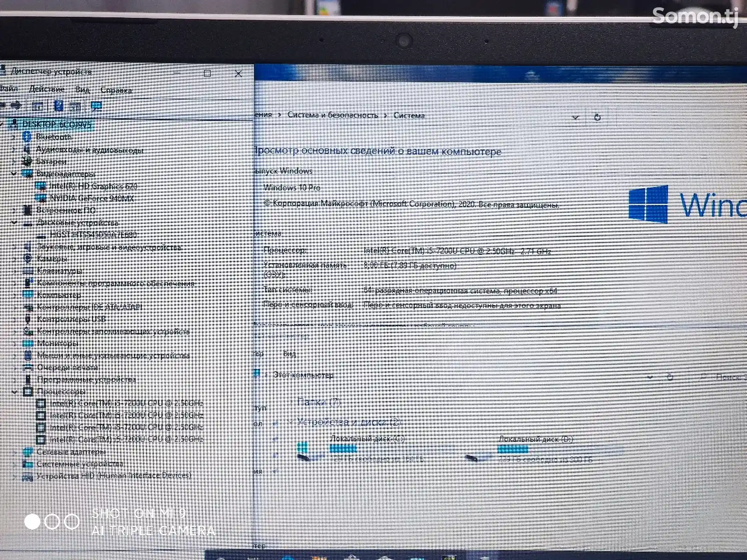Open the Действие menu
Viewport: 747px width, 560px height.
tap(47, 89)
